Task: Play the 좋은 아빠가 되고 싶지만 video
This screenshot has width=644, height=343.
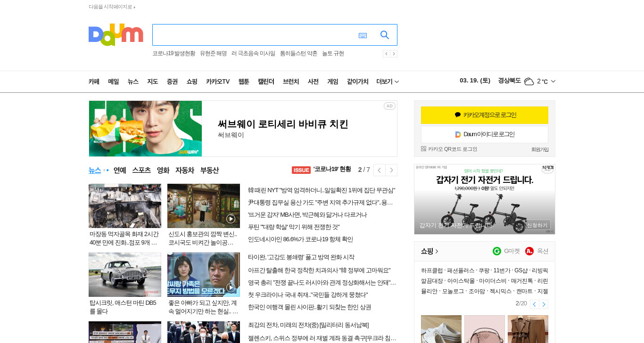Action: (204, 275)
